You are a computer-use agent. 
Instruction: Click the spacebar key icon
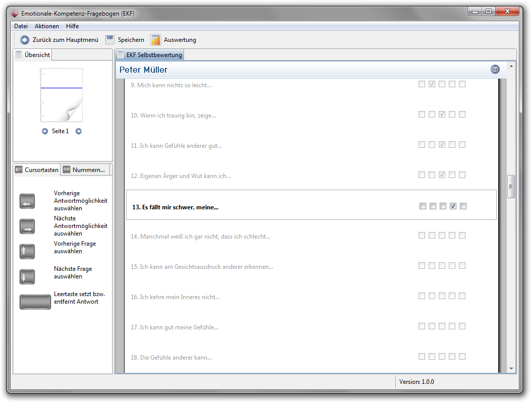35,302
